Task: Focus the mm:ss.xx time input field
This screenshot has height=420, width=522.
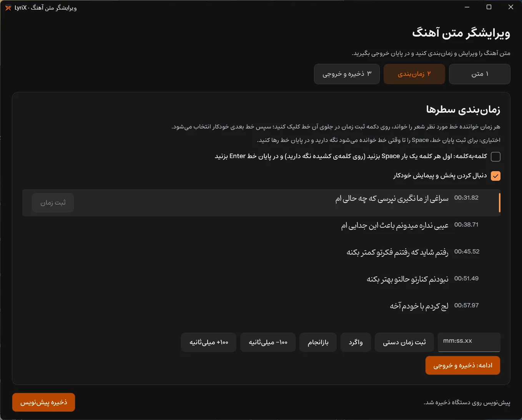Action: [469, 342]
